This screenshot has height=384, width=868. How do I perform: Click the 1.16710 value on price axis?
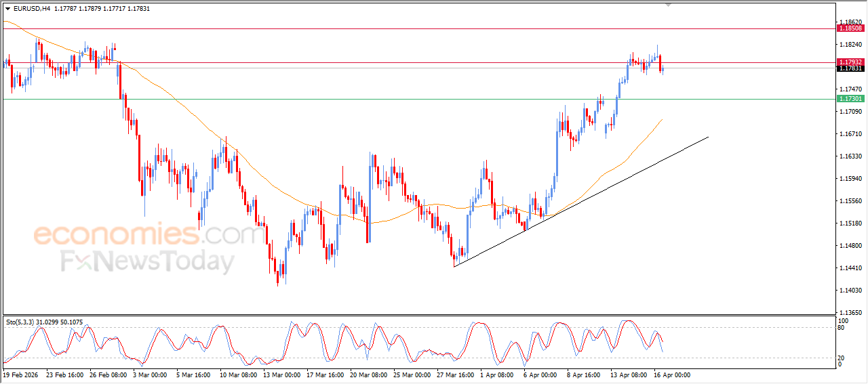[x=850, y=134]
